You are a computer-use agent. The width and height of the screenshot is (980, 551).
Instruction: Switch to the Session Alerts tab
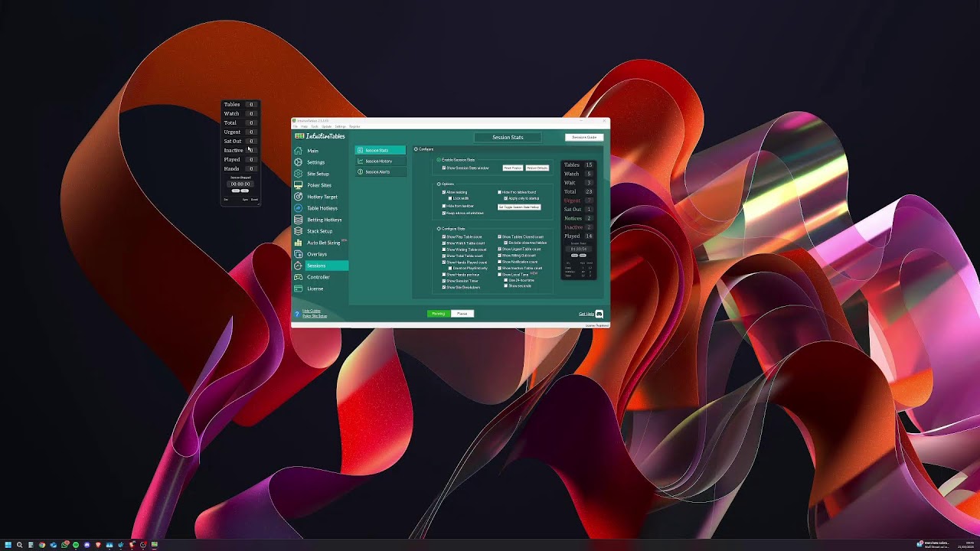tap(381, 171)
